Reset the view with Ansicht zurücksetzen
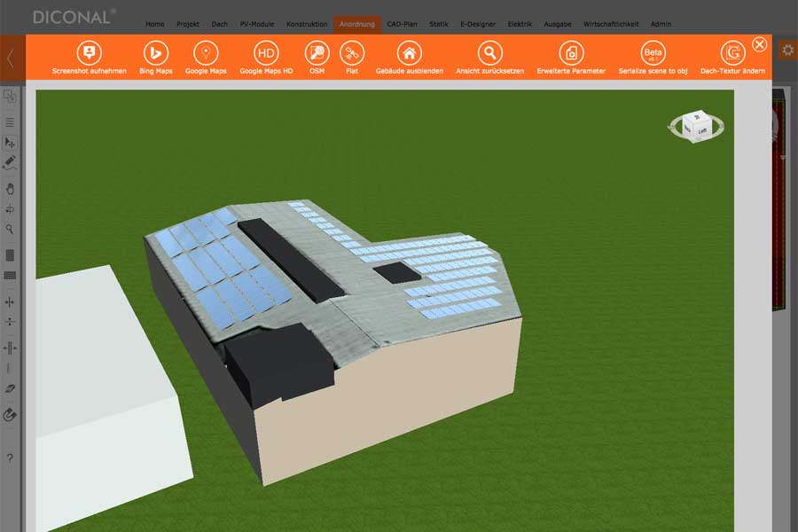The height and width of the screenshot is (532, 798). pyautogui.click(x=489, y=52)
